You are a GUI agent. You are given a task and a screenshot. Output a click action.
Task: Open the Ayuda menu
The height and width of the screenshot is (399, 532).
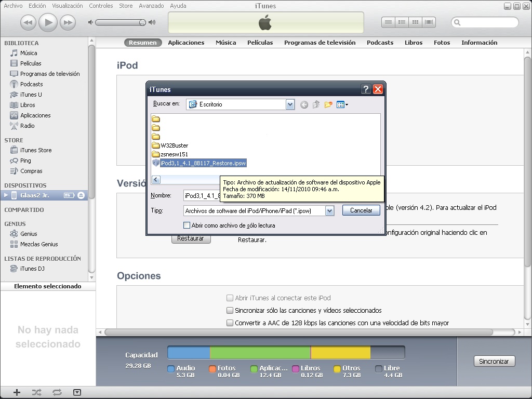tap(178, 6)
